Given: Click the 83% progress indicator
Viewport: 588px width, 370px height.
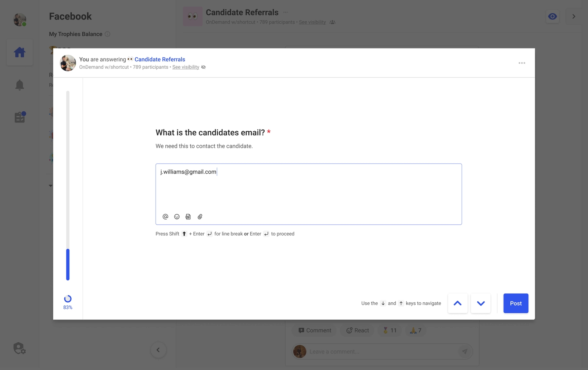Looking at the screenshot, I should coord(68,302).
